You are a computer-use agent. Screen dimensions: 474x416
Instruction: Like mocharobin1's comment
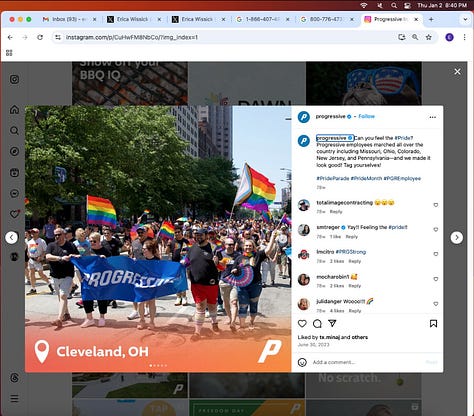coord(436,279)
